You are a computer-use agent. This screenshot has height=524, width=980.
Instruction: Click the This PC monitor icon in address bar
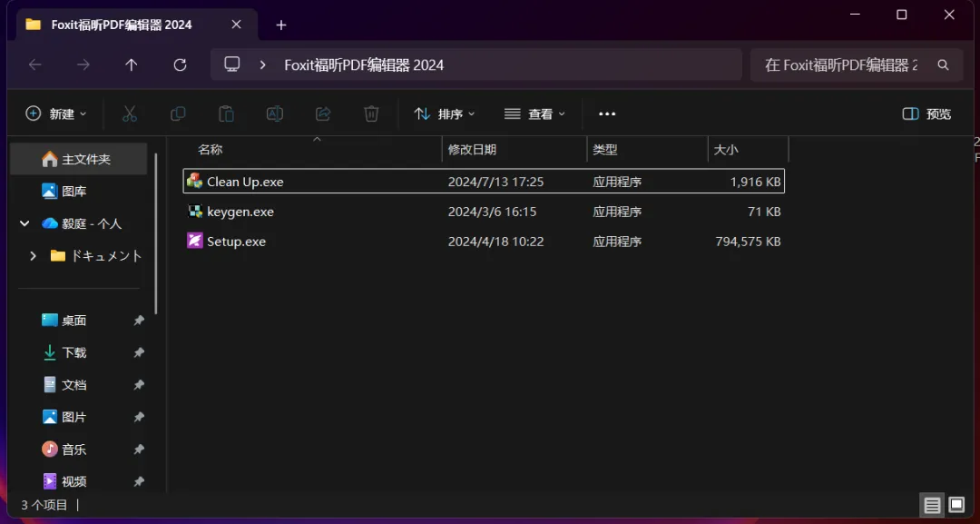(232, 64)
